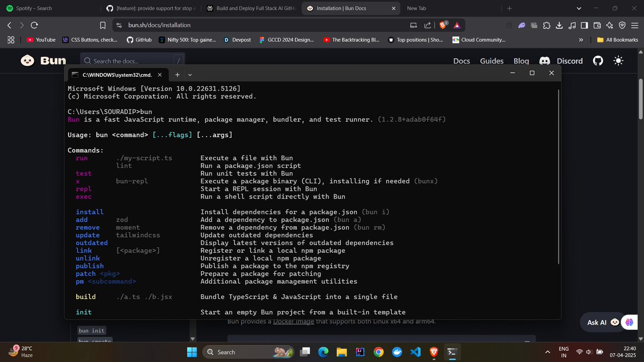
Task: Open the browser Downloads icon
Action: (x=559, y=25)
